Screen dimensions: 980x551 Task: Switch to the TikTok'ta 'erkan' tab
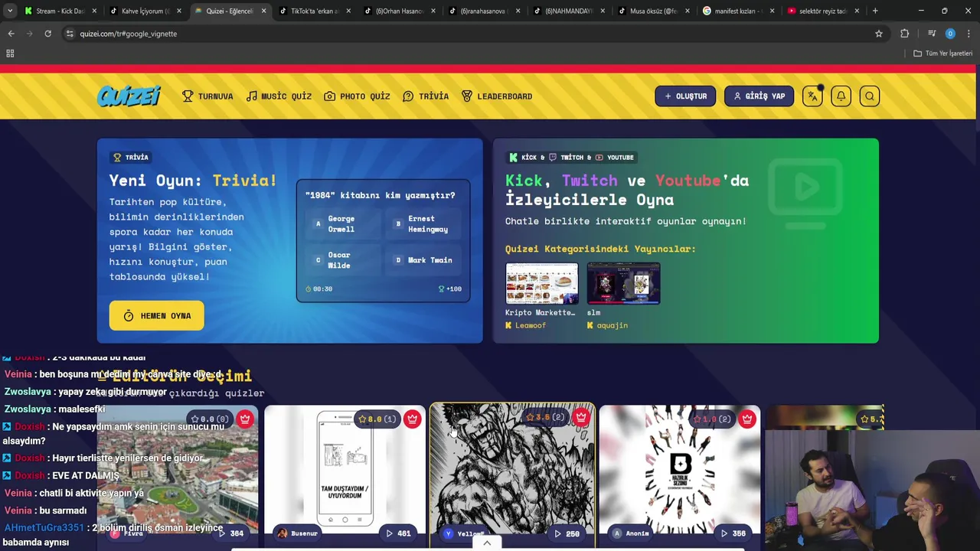[315, 11]
